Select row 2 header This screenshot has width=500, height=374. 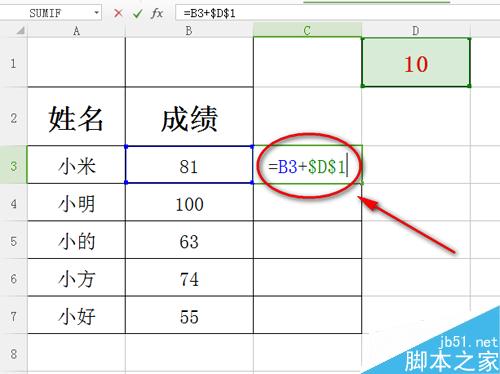coord(13,117)
